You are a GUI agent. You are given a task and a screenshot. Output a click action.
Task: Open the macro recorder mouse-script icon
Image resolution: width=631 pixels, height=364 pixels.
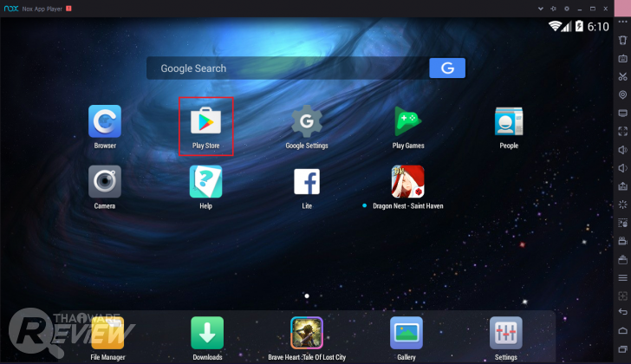coord(622,223)
